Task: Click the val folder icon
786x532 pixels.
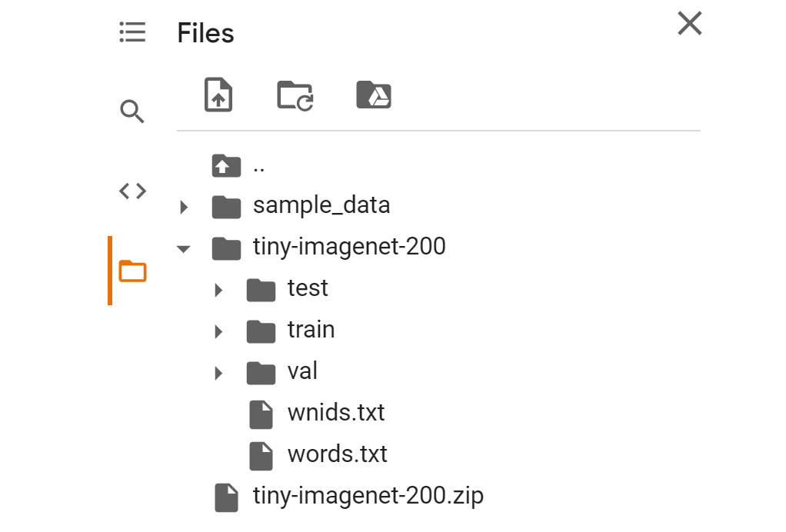Action: pos(261,373)
